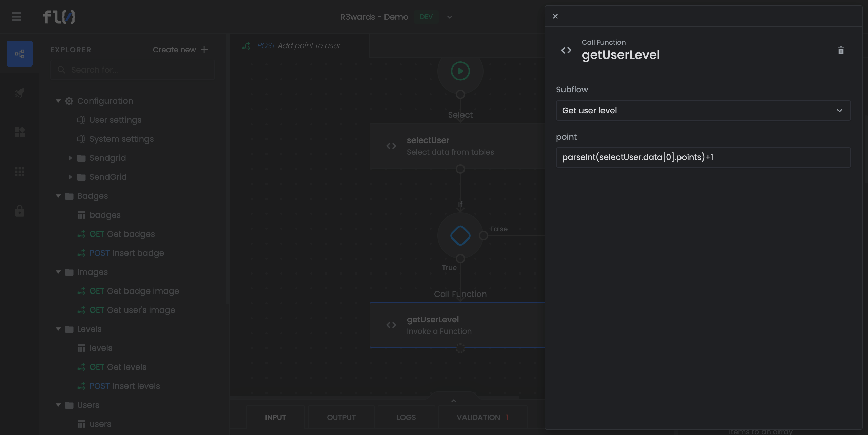Click the False output connector circle
The image size is (868, 435).
483,235
